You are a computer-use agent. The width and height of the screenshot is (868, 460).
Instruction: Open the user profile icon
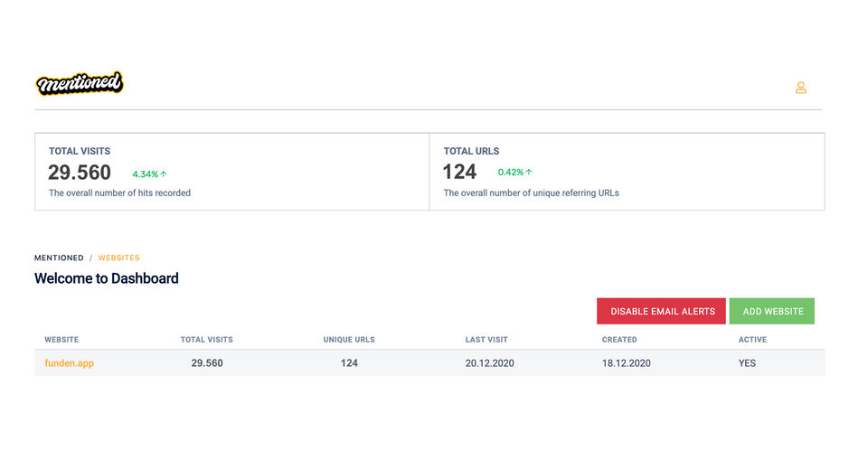[800, 88]
